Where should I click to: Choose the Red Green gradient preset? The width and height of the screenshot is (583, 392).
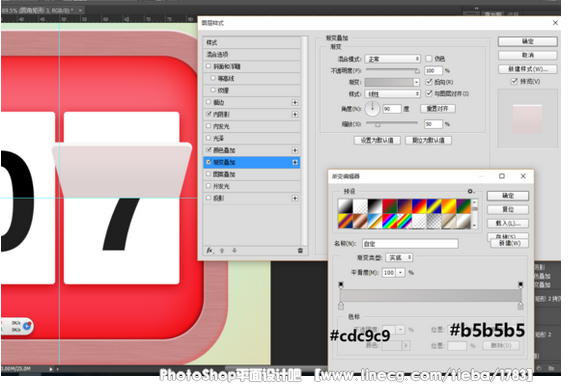pos(389,206)
